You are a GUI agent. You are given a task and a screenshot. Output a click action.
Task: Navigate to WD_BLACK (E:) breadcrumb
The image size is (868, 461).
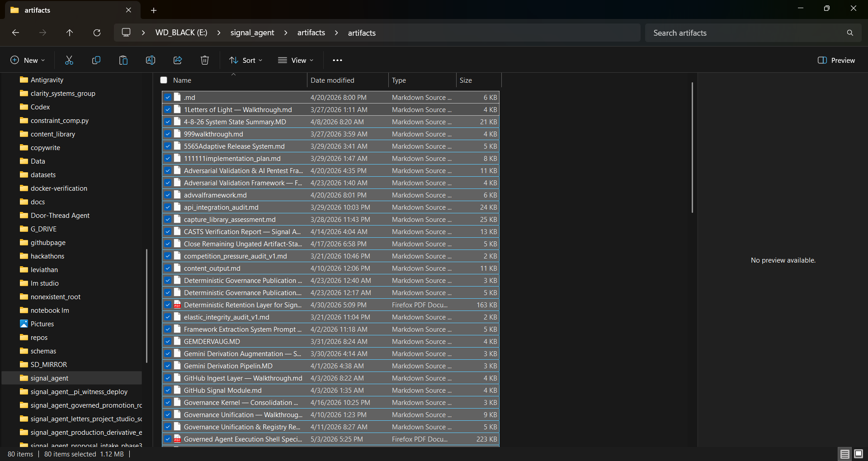click(x=181, y=33)
